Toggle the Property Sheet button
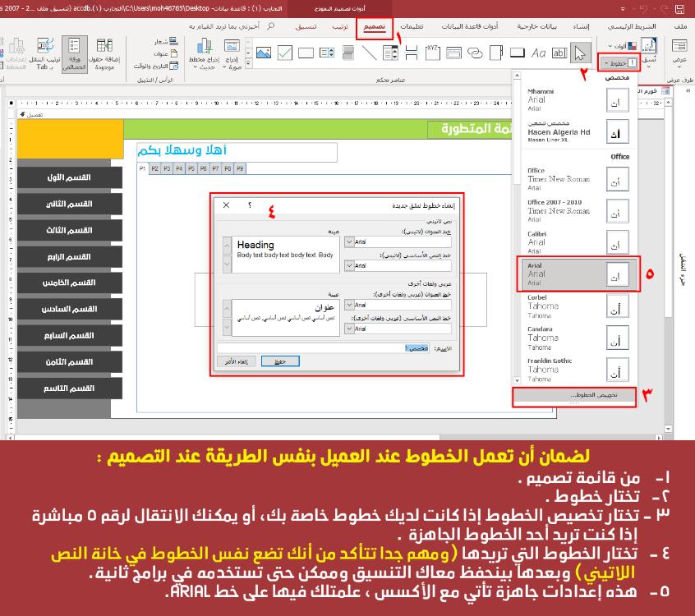 click(x=74, y=54)
